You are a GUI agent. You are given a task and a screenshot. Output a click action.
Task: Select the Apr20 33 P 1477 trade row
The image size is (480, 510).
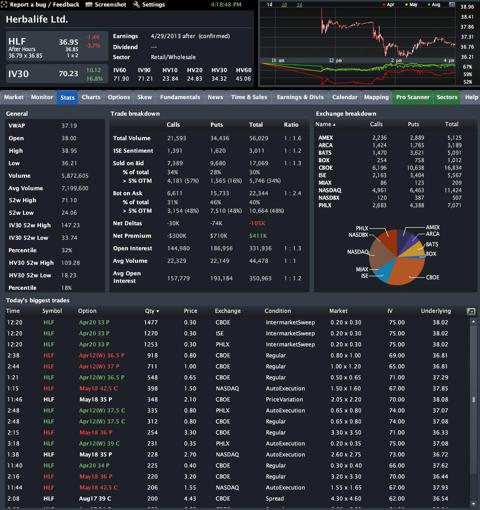237,322
